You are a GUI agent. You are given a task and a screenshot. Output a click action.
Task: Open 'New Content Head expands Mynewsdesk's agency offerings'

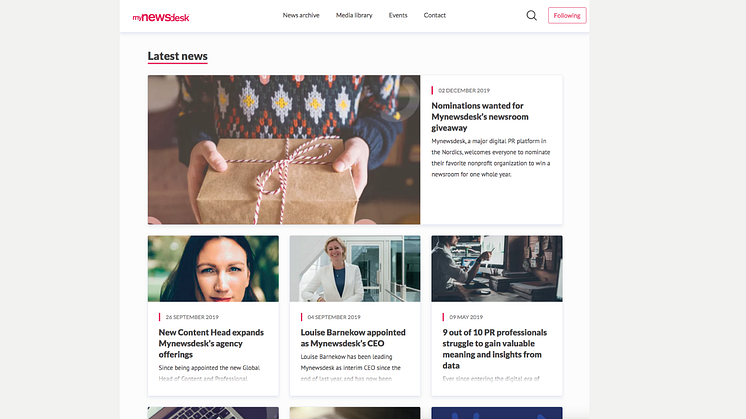[211, 343]
